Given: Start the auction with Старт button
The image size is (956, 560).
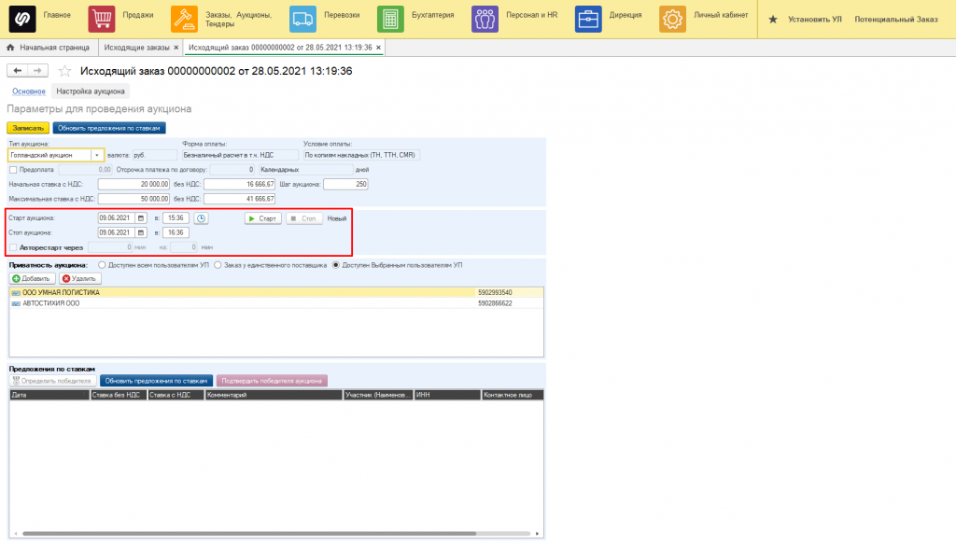Looking at the screenshot, I should tap(263, 218).
